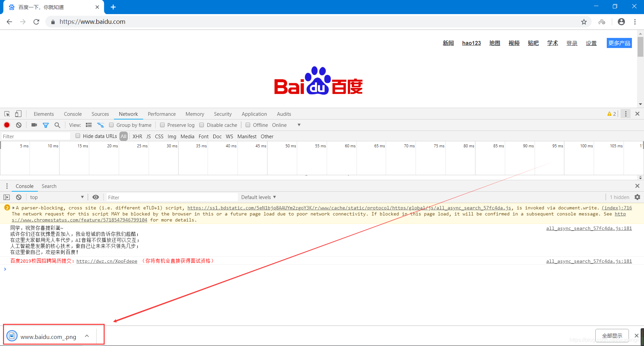Click the address bar URL

(x=92, y=22)
